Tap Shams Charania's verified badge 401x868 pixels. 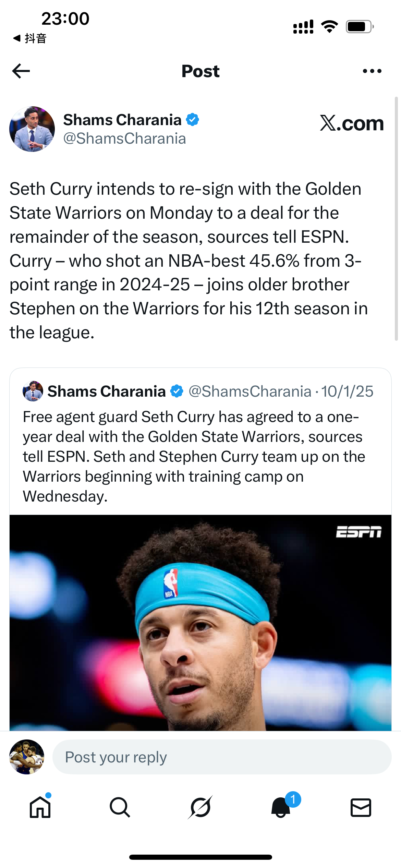pos(193,120)
